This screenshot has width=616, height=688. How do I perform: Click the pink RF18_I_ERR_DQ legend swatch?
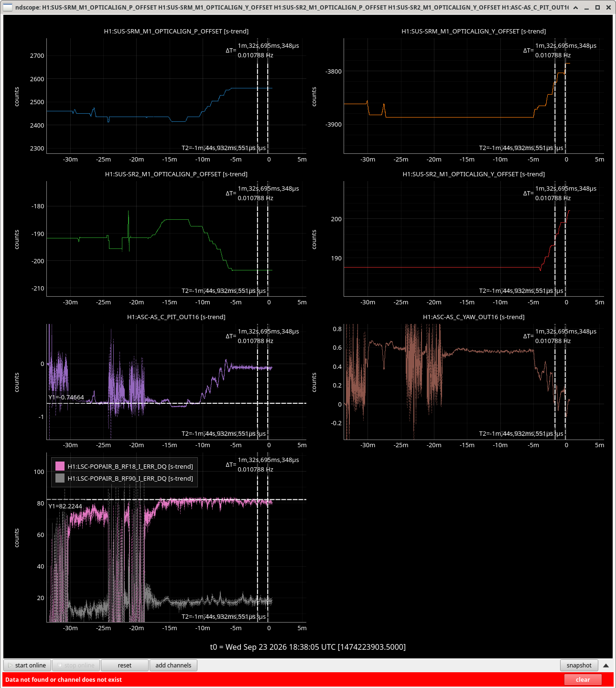tap(60, 466)
